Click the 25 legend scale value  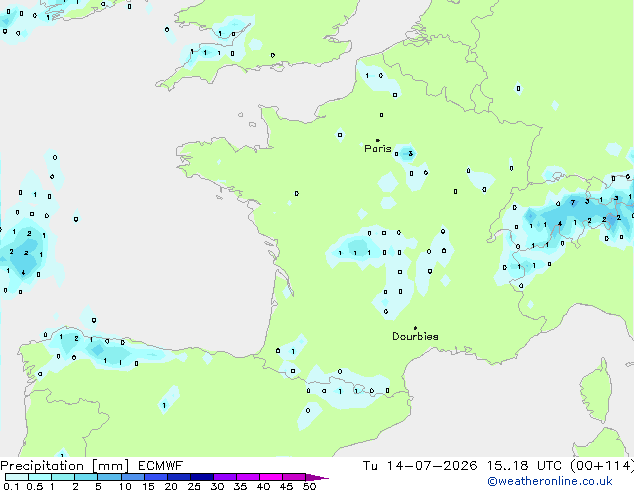(x=194, y=486)
